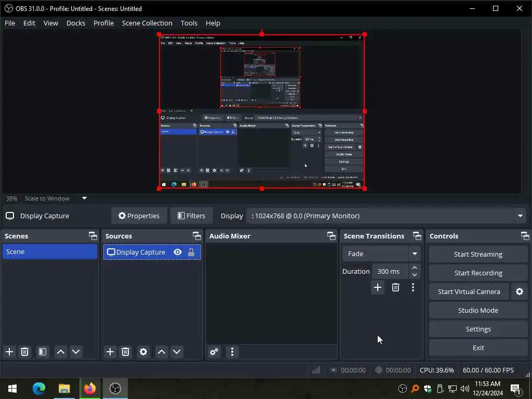Add a new source with plus icon
This screenshot has height=399, width=532.
coord(110,352)
